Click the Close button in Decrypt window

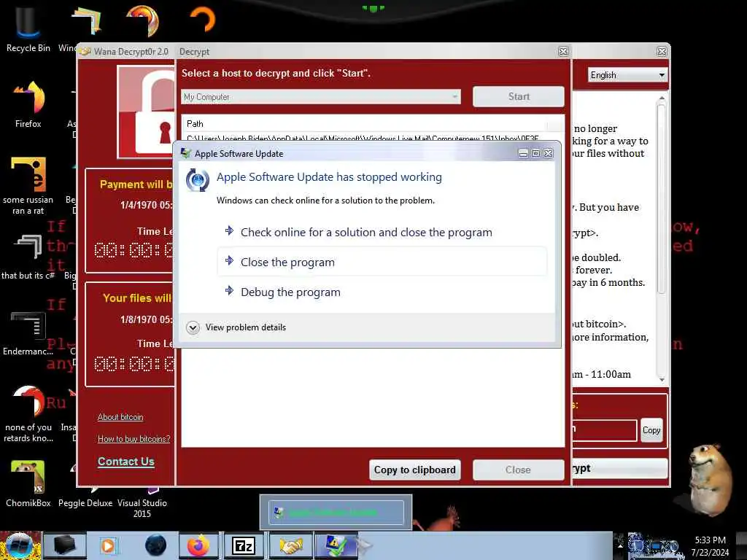pos(519,470)
